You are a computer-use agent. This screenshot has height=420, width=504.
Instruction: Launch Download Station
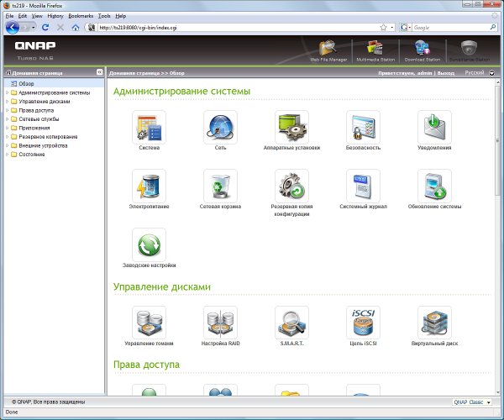click(423, 50)
